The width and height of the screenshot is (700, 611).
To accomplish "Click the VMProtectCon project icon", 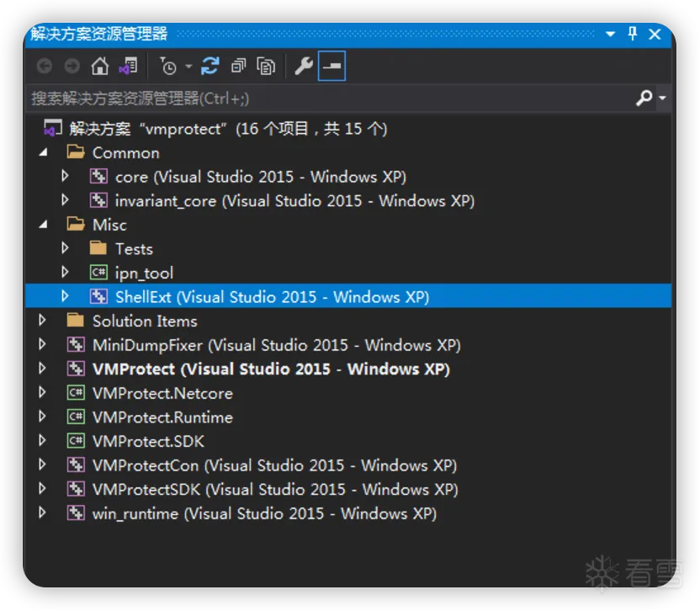I will [76, 465].
